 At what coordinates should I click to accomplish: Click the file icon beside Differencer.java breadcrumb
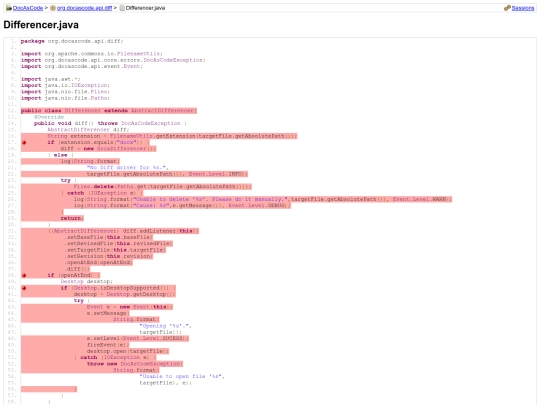point(122,8)
